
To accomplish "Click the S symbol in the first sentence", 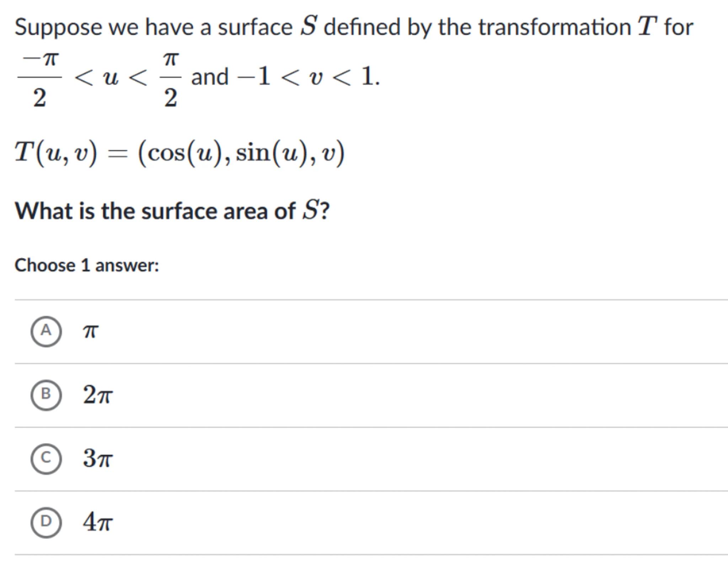I will [x=308, y=27].
